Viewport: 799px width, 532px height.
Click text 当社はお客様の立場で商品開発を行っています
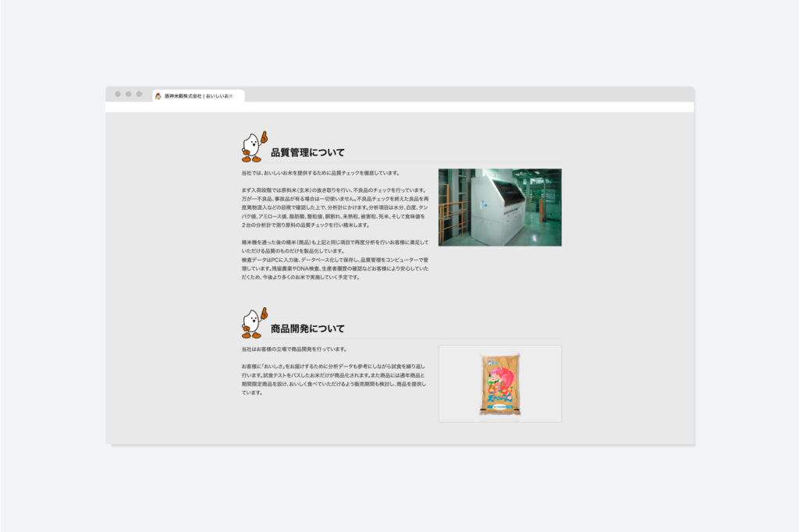click(x=294, y=349)
